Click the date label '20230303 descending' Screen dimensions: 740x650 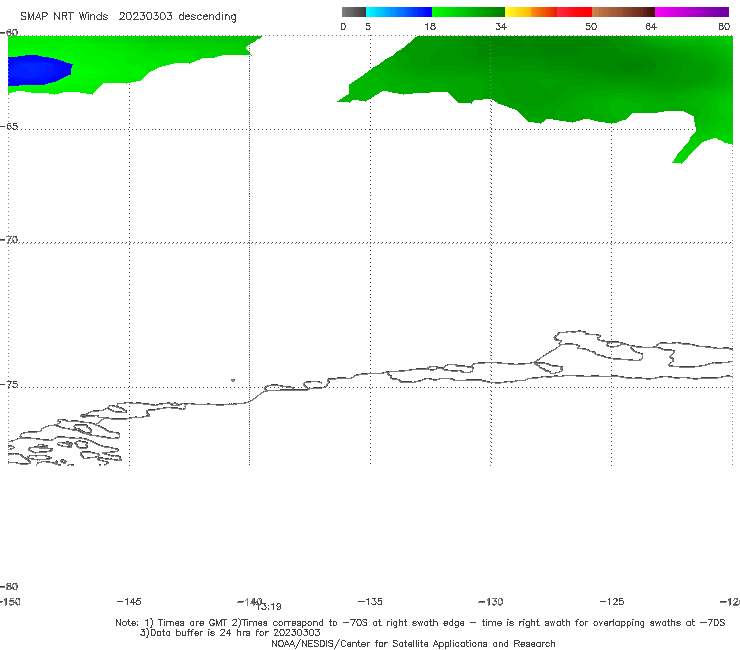click(177, 17)
